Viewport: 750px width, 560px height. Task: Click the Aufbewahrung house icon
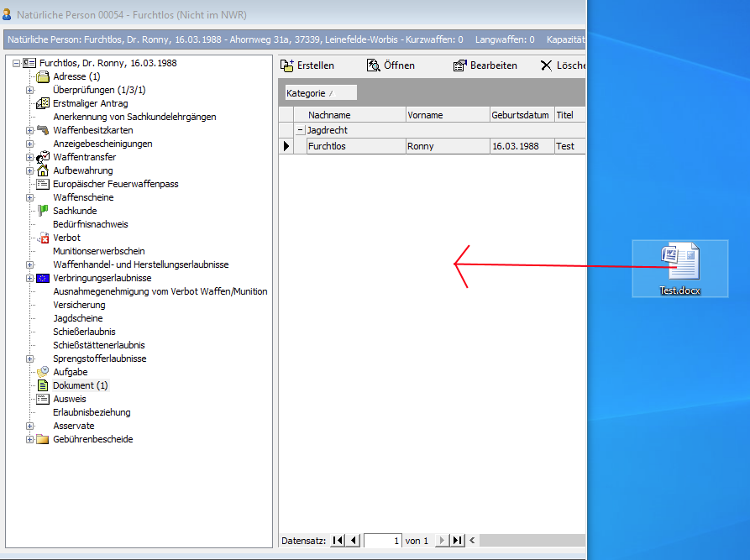(43, 170)
